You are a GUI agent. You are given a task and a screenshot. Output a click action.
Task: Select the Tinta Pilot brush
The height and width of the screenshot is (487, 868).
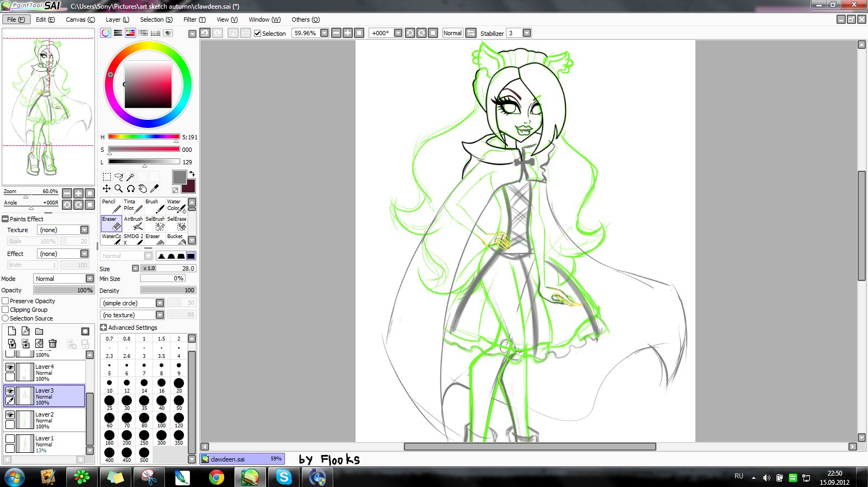[x=133, y=206]
